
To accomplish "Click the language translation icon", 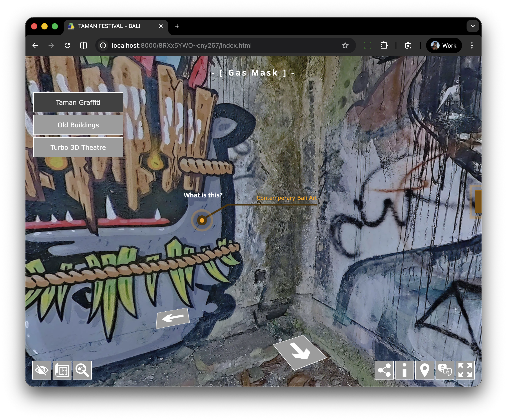I will pyautogui.click(x=445, y=370).
